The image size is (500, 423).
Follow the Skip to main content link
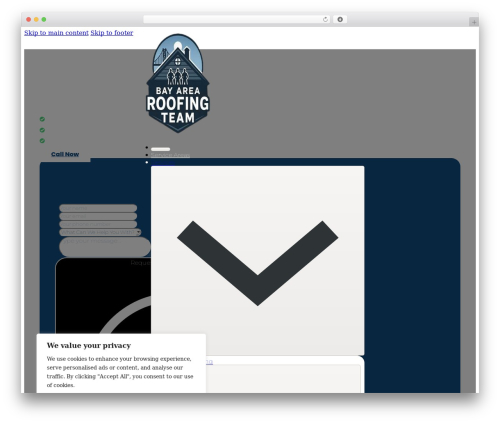56,33
